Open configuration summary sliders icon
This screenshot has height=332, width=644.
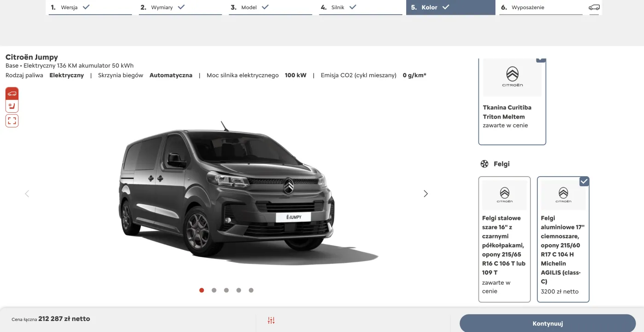click(x=271, y=320)
